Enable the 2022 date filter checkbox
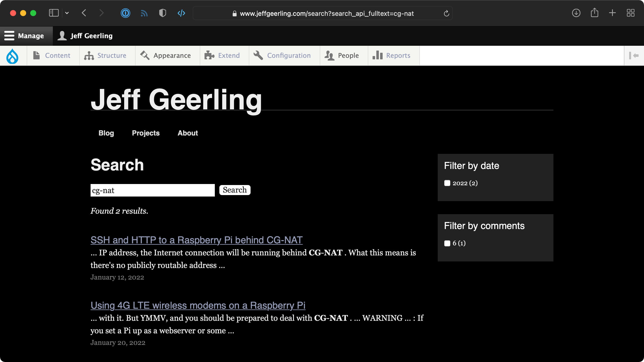The height and width of the screenshot is (362, 644). click(x=447, y=183)
